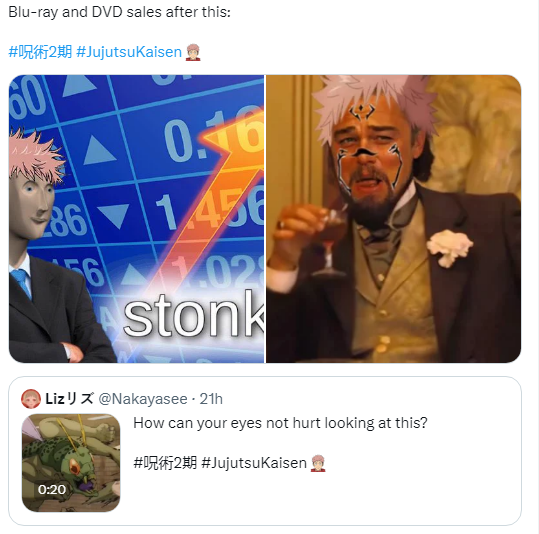Click the 0:20 video duration badge
This screenshot has width=539, height=534.
pyautogui.click(x=52, y=489)
